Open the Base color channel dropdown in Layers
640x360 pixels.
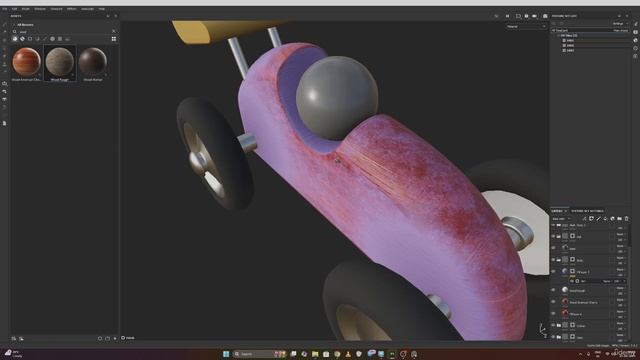tap(561, 219)
